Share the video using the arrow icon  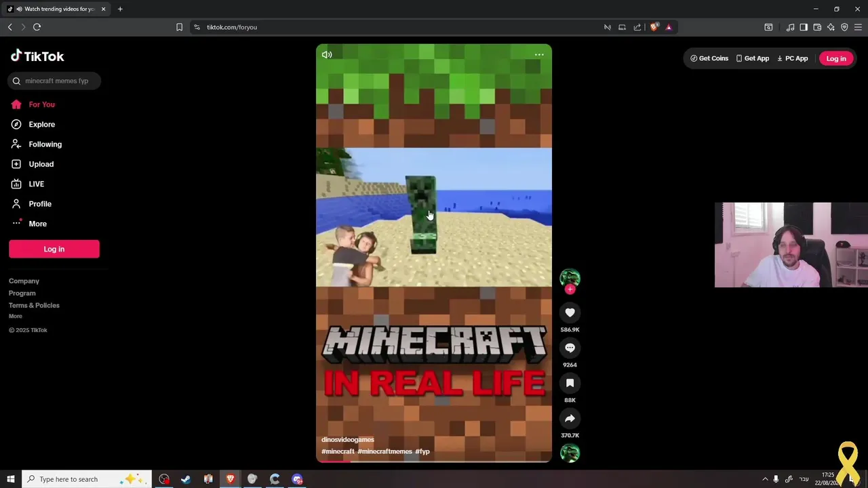click(570, 418)
